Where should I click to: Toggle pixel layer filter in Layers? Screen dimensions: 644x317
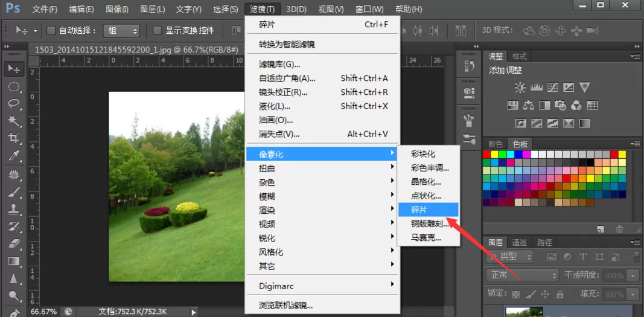[x=552, y=257]
